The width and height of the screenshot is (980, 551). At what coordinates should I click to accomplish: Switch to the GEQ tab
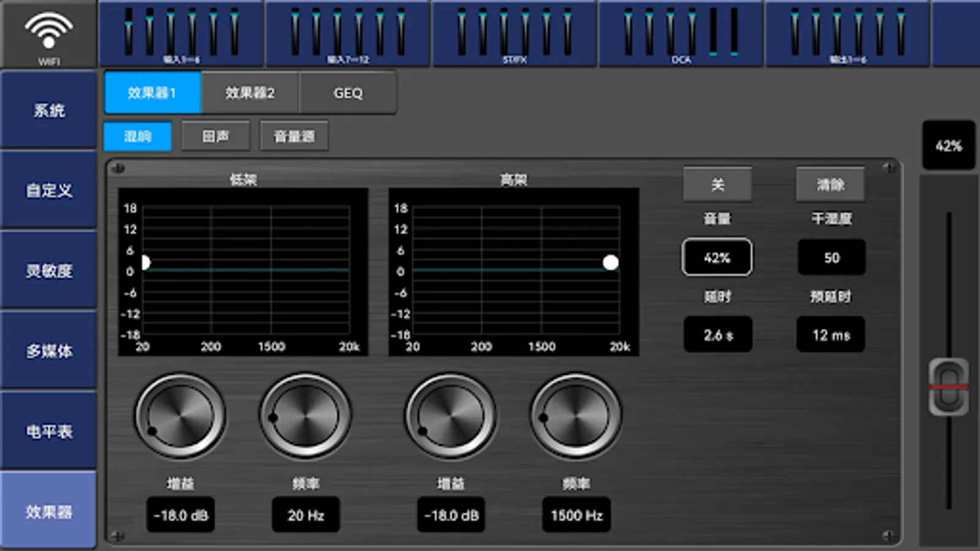pyautogui.click(x=348, y=92)
